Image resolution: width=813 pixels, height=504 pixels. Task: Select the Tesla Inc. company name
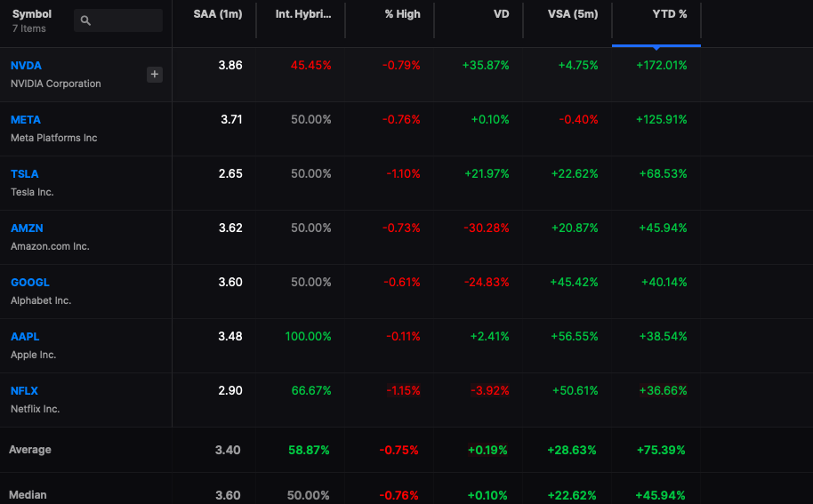(32, 192)
